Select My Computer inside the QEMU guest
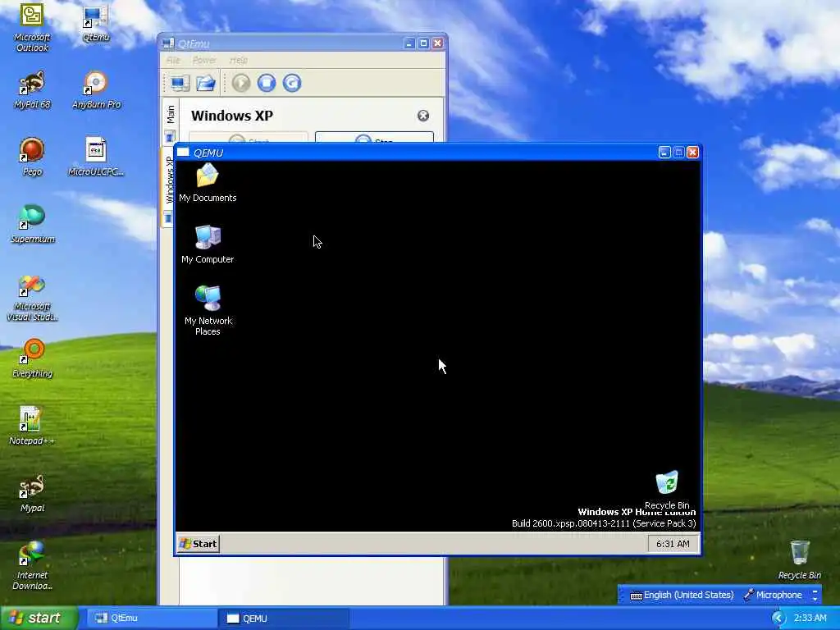 [x=208, y=244]
